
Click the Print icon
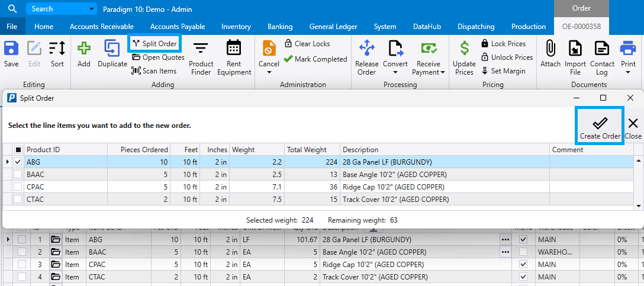(x=628, y=47)
